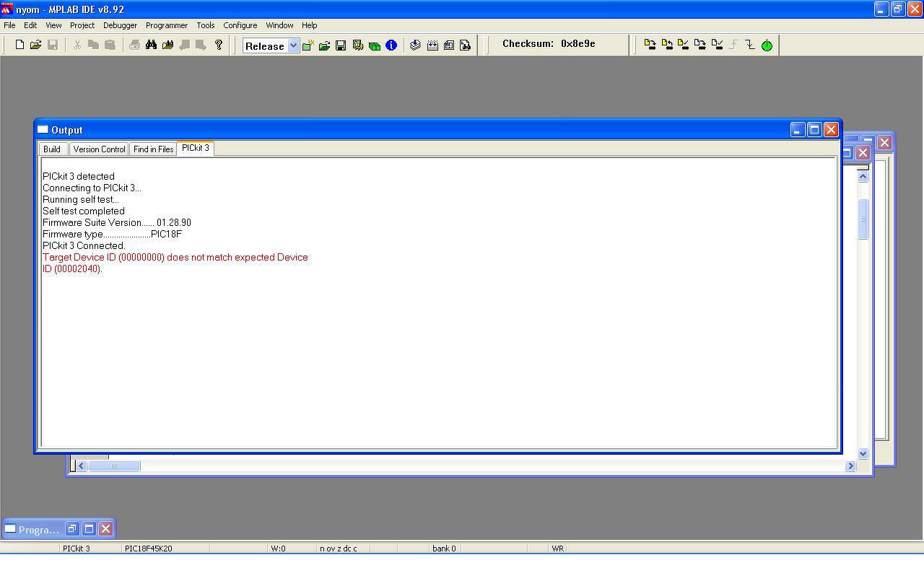Click 'PICkit 3' in the status bar
Screen dimensions: 924x568
77,549
